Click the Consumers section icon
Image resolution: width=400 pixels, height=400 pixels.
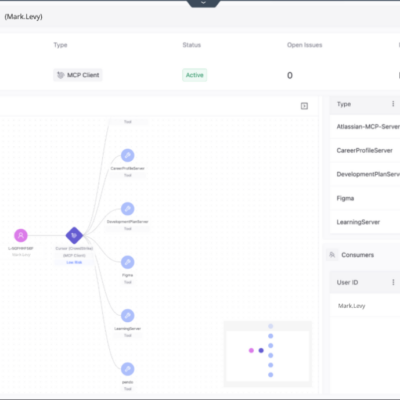pyautogui.click(x=332, y=255)
